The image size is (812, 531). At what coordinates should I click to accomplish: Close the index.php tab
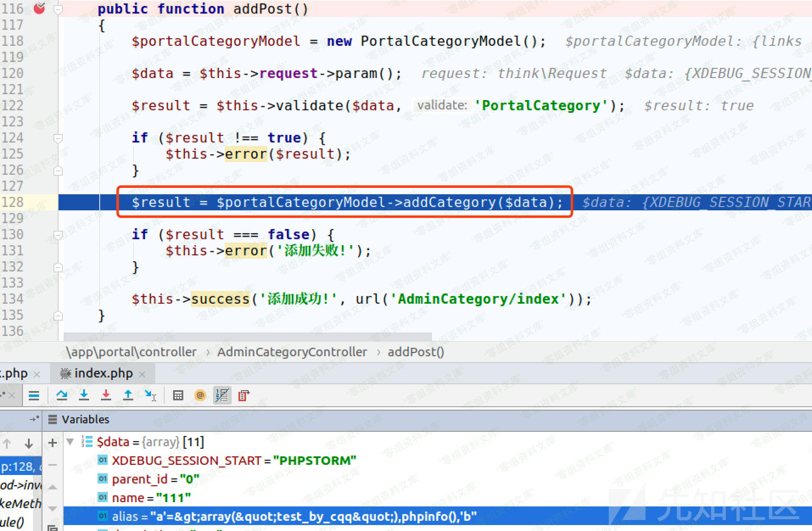click(x=142, y=374)
